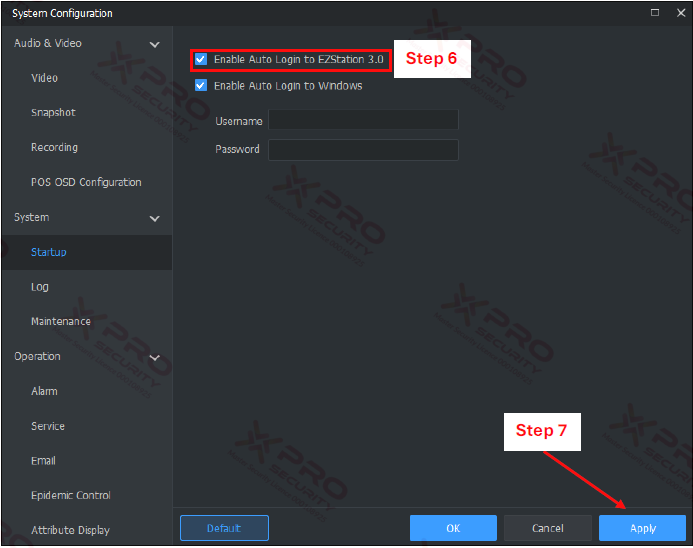Click the Username input field

click(x=363, y=120)
